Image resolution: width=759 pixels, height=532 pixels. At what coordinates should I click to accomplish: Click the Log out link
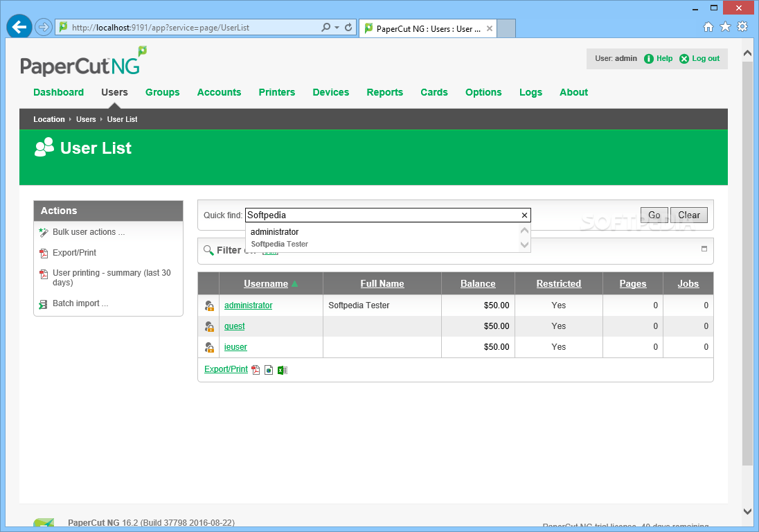click(706, 59)
